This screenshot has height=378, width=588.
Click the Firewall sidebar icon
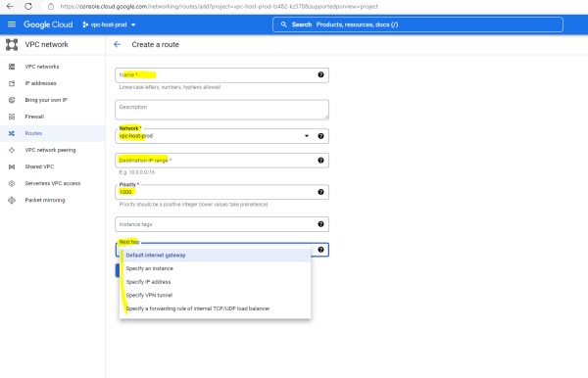tap(12, 117)
